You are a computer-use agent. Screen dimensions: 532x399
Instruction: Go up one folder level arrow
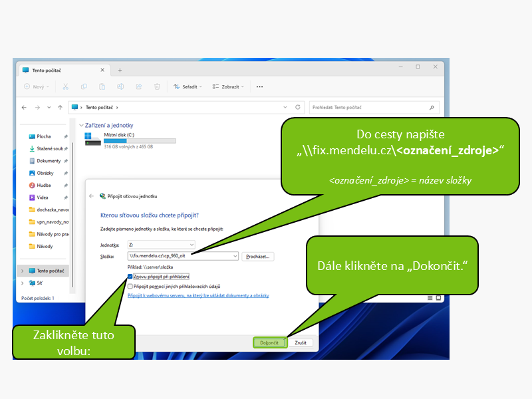point(60,107)
